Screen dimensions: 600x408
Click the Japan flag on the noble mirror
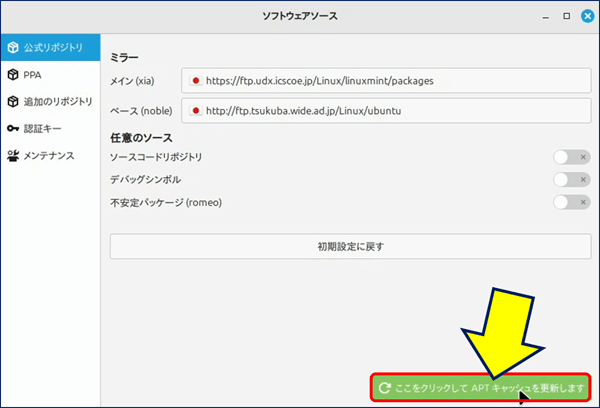(x=196, y=111)
